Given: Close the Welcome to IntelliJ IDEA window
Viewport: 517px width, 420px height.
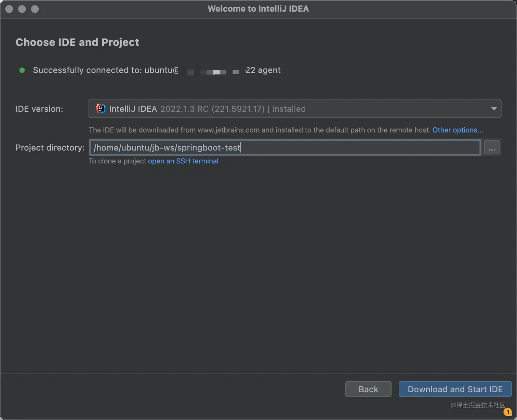Looking at the screenshot, I should coord(9,9).
